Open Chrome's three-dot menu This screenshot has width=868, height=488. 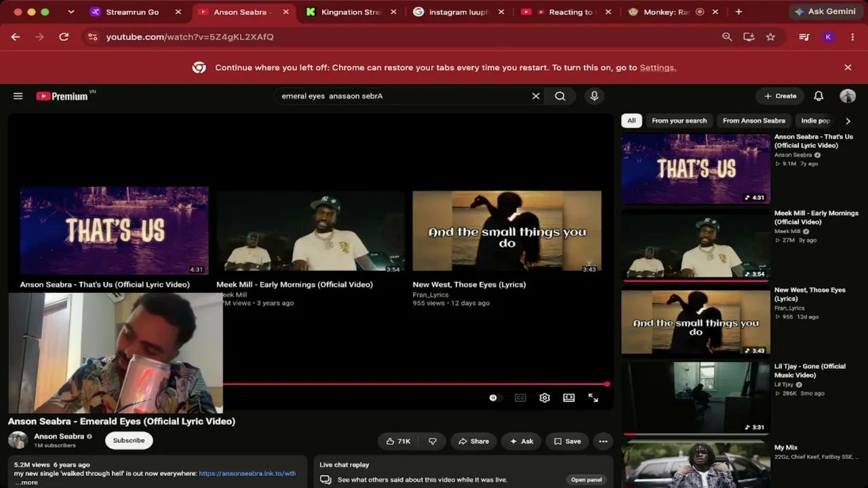(852, 37)
